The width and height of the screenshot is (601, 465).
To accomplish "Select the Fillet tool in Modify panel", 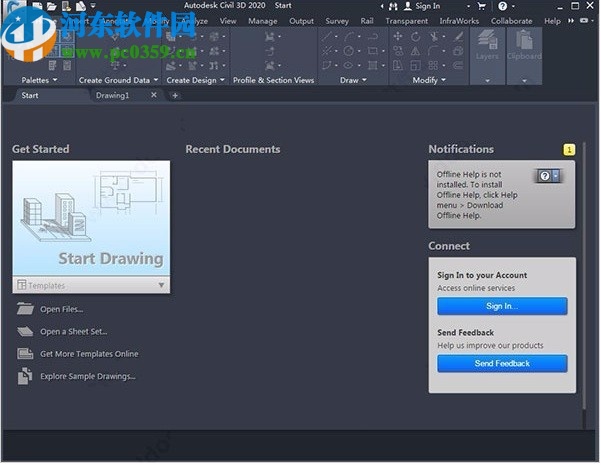I will pos(433,51).
